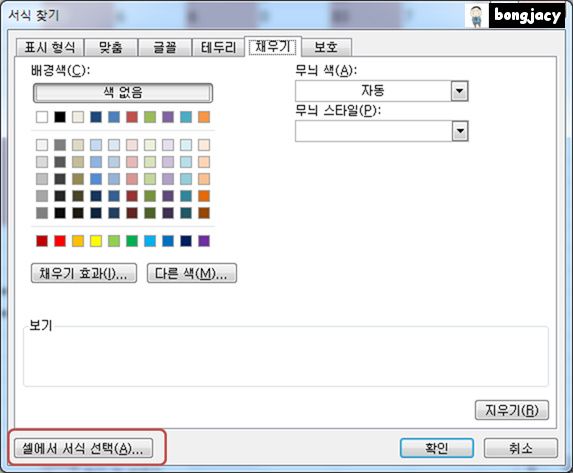Go to the 보호 tab
The width and height of the screenshot is (573, 473).
[326, 48]
